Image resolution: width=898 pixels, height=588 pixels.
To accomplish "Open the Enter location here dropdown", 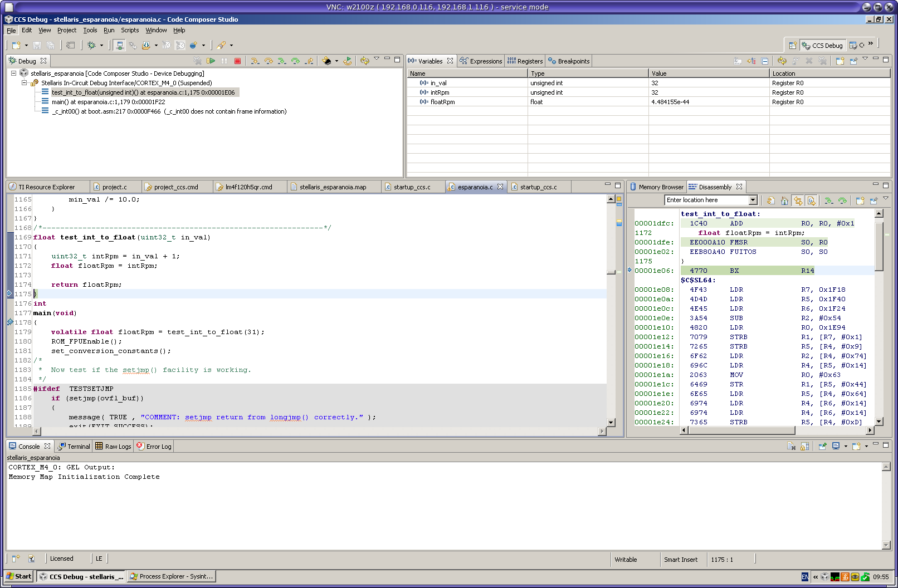I will point(753,200).
